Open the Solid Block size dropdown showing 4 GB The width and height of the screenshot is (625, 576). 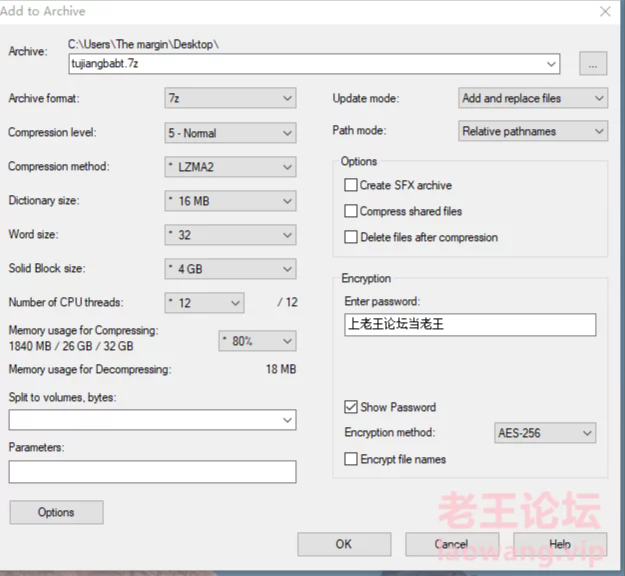pos(230,269)
